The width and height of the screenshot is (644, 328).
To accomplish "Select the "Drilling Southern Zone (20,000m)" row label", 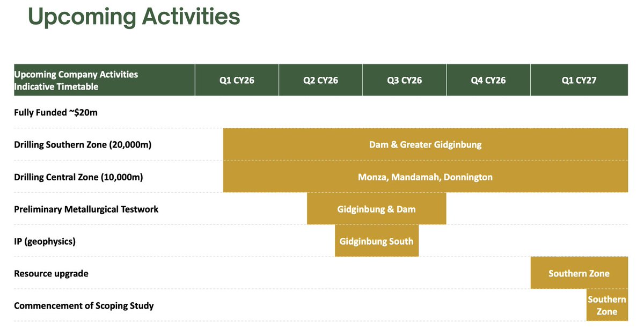I will tap(83, 144).
